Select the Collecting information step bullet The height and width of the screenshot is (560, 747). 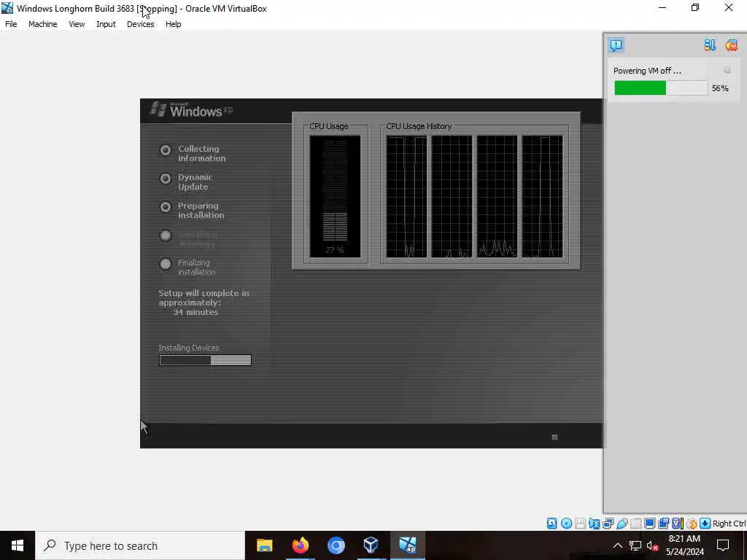tap(166, 150)
